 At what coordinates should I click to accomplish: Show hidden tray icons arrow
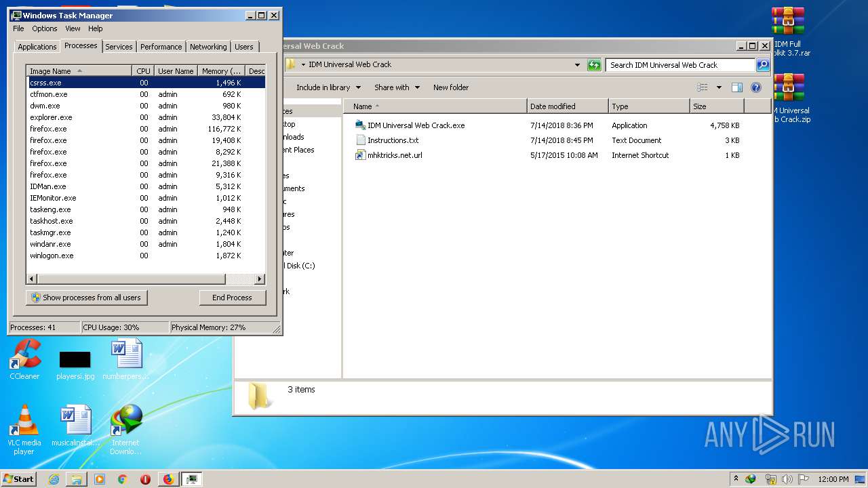[x=736, y=479]
